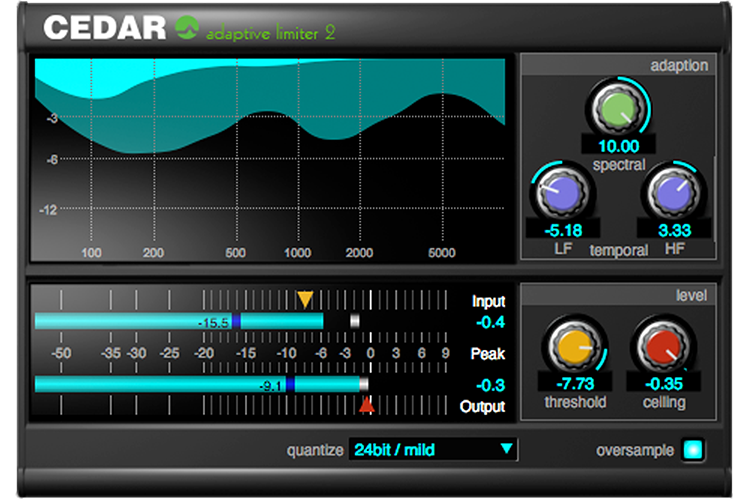Click the purple HF temporal knob
Image resolution: width=750 pixels, height=500 pixels.
pos(674,193)
